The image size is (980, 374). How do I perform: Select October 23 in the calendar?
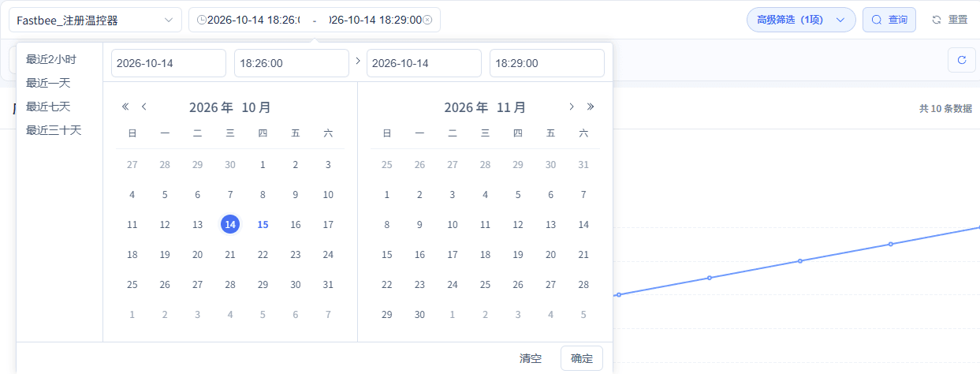click(x=296, y=255)
